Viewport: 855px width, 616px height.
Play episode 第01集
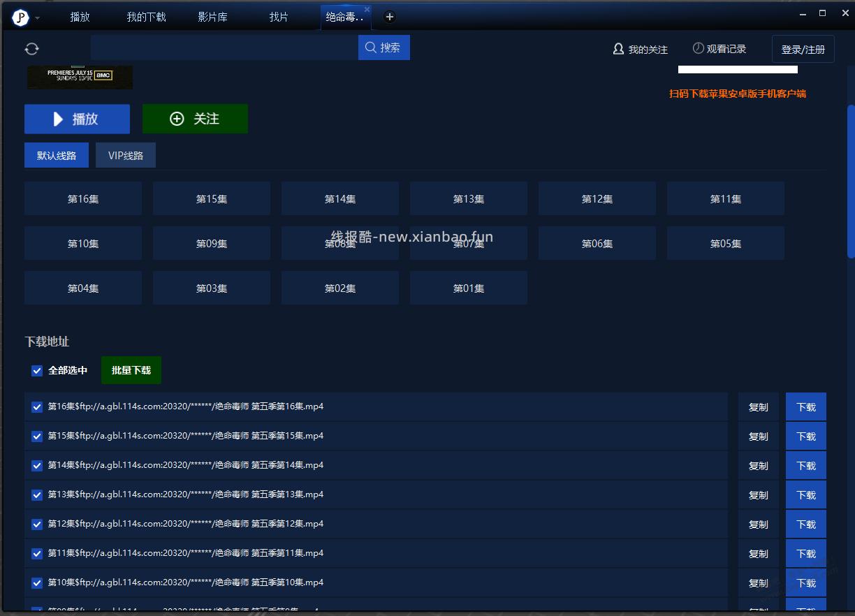(469, 288)
